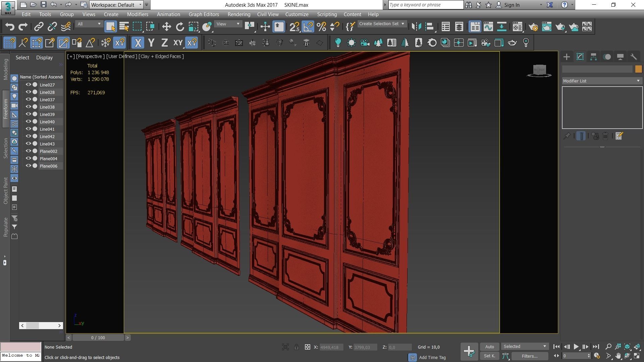Open the Workspace Default dropdown

pyautogui.click(x=116, y=5)
